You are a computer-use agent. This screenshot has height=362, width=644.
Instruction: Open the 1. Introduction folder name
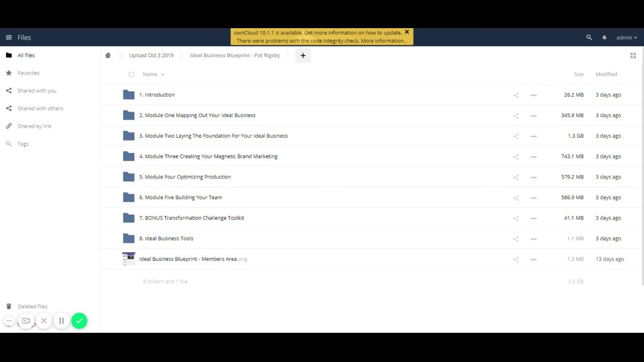[157, 95]
